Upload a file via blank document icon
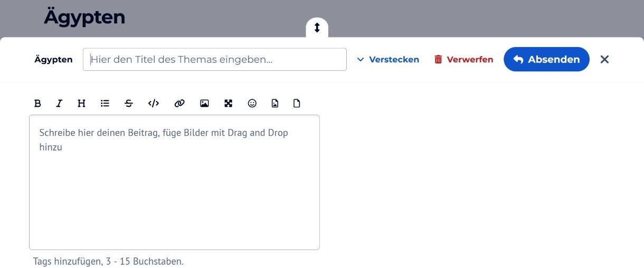This screenshot has height=268, width=644. tap(297, 104)
